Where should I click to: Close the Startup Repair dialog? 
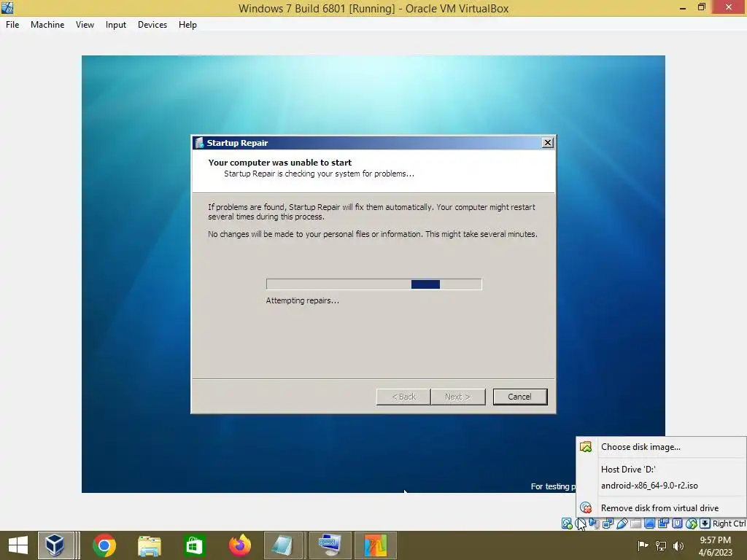click(548, 142)
